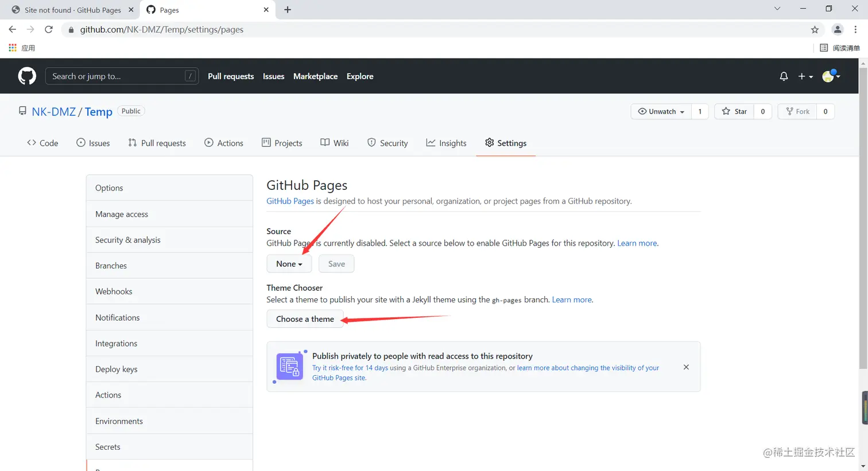Close the 'Pages' browser tab
This screenshot has height=471, width=868.
[266, 10]
